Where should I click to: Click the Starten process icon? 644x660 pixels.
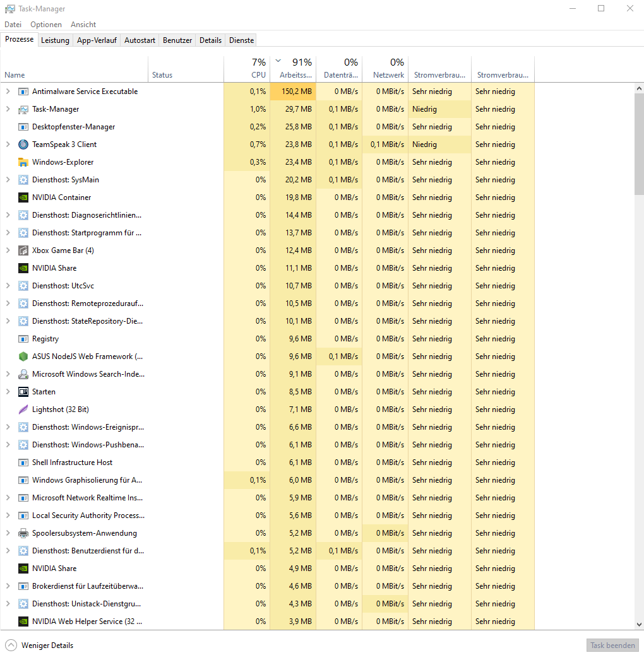[23, 392]
